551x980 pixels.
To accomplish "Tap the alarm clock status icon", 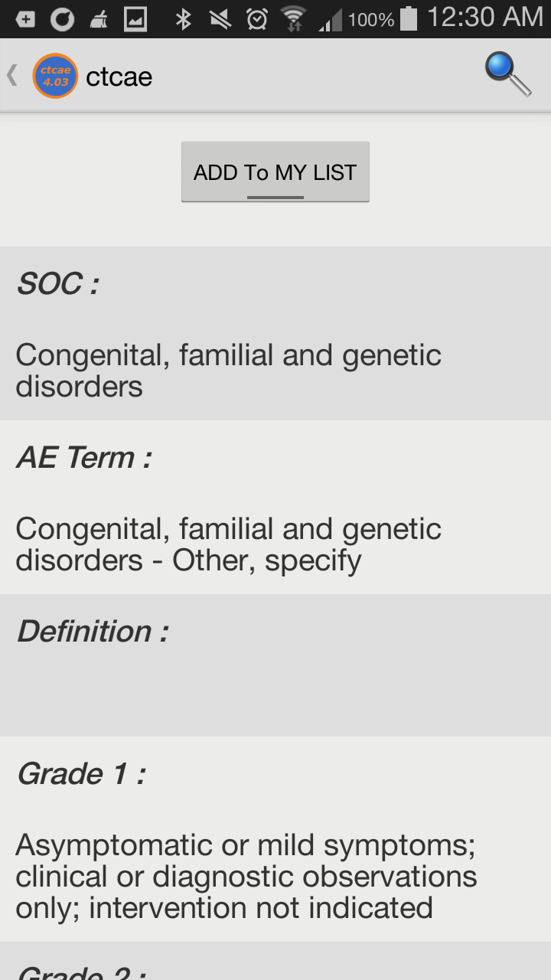I will (x=257, y=18).
